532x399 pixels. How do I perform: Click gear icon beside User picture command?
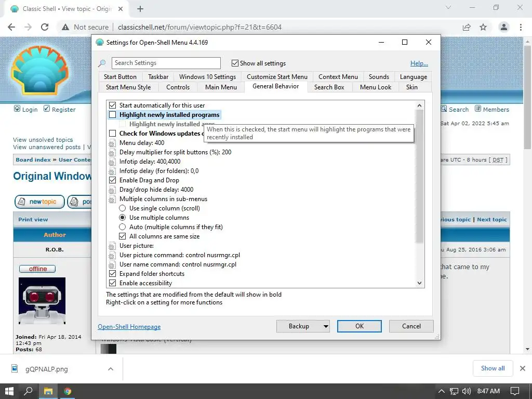tap(112, 255)
